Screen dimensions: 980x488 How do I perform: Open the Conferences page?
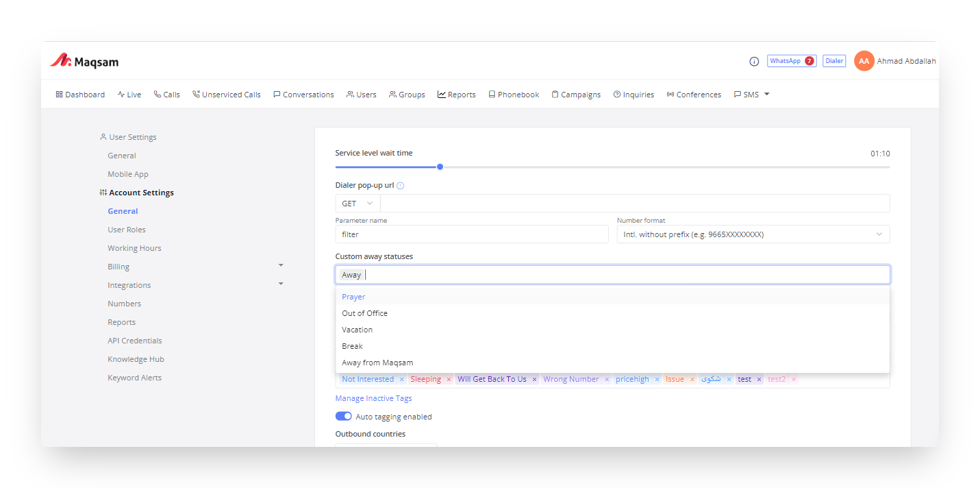[x=694, y=95]
